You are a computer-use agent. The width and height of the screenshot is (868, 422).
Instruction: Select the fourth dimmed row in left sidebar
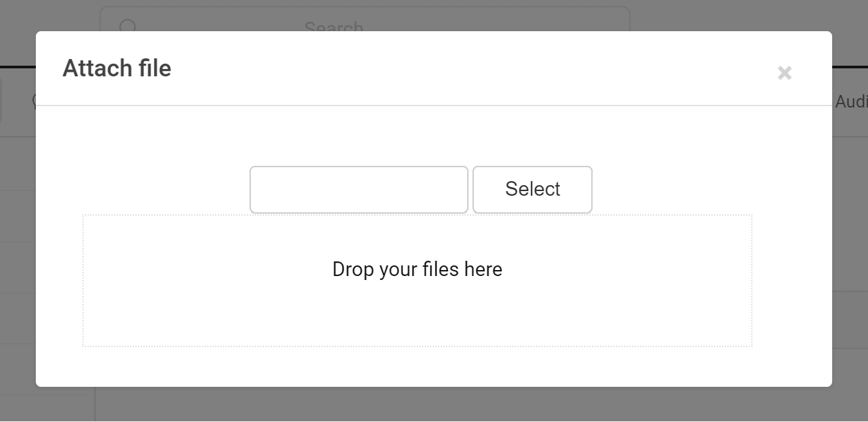pyautogui.click(x=17, y=318)
